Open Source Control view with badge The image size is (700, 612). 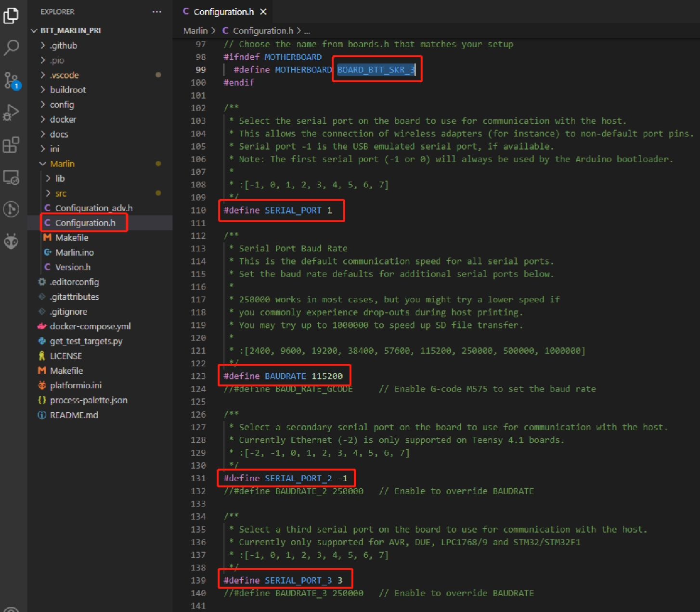(x=11, y=80)
